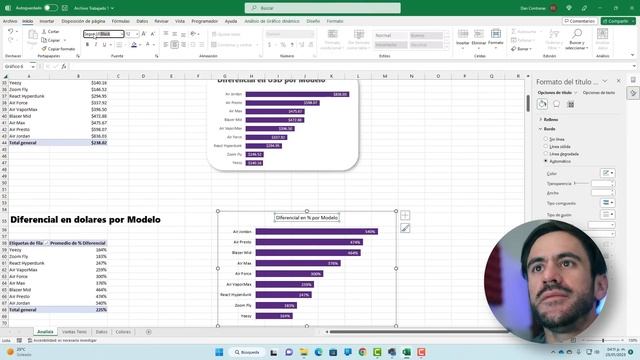The width and height of the screenshot is (640, 360).
Task: Click the Copiar formato paintbrush
Action: pos(44,49)
